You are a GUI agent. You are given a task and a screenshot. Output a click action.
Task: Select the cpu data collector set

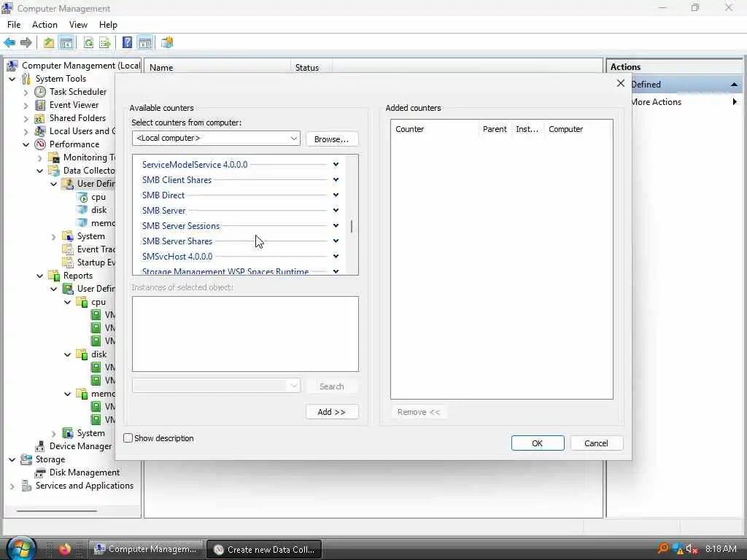click(98, 197)
